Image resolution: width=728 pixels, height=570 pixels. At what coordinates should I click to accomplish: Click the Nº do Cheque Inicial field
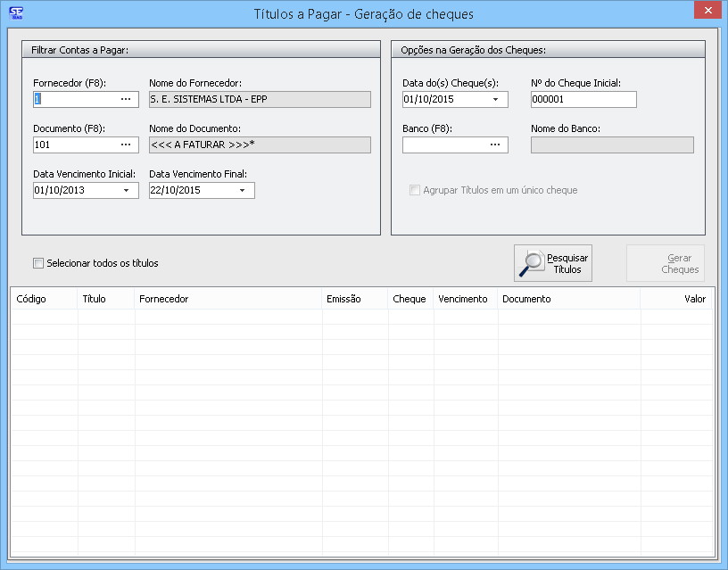583,99
